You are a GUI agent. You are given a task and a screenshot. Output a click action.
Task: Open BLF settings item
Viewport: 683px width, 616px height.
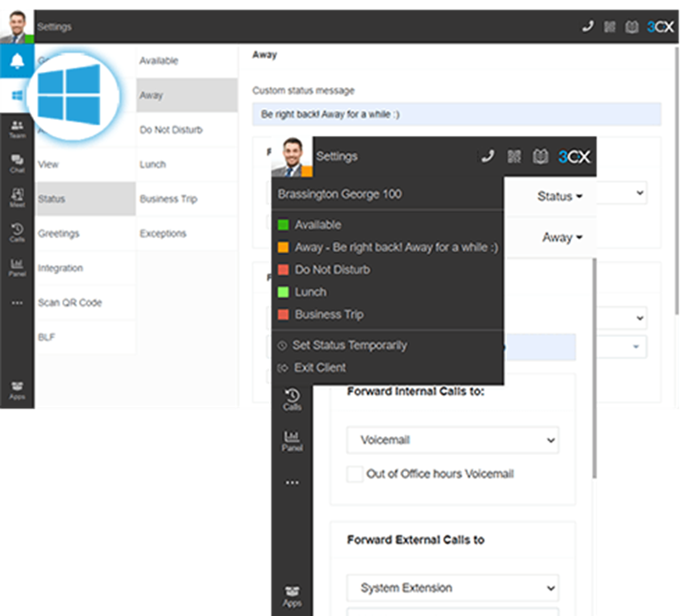click(85, 337)
